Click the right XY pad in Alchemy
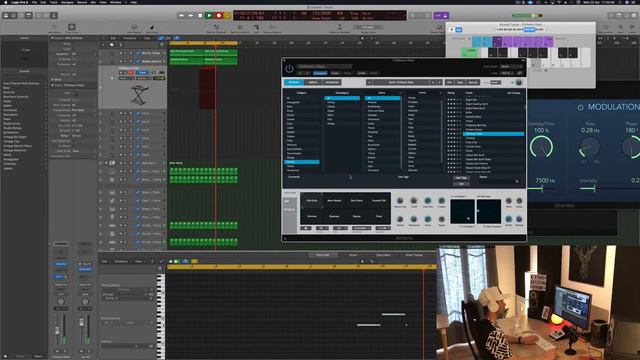The width and height of the screenshot is (640, 360). 489,211
